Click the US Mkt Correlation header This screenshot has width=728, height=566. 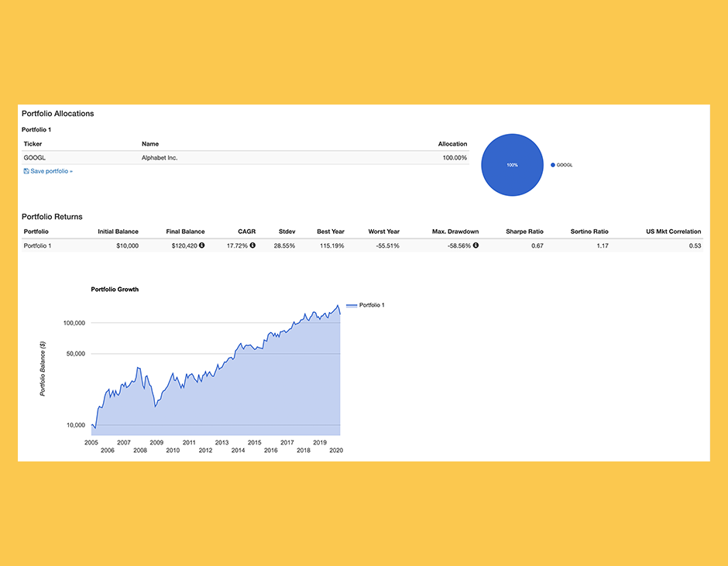[673, 232]
